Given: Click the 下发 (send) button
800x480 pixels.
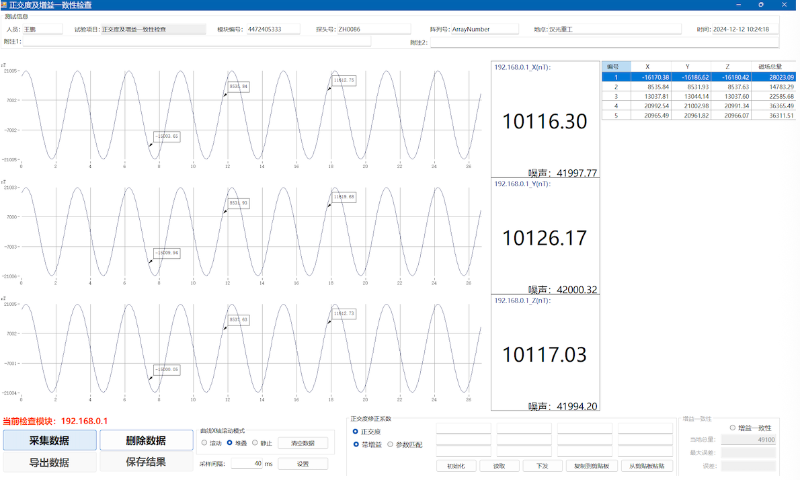Looking at the screenshot, I should [x=542, y=466].
